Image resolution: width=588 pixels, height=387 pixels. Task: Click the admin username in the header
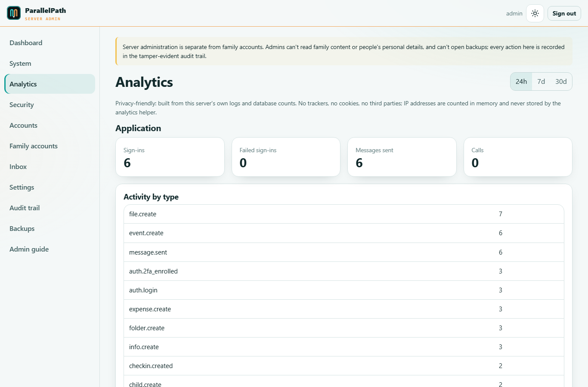[514, 13]
